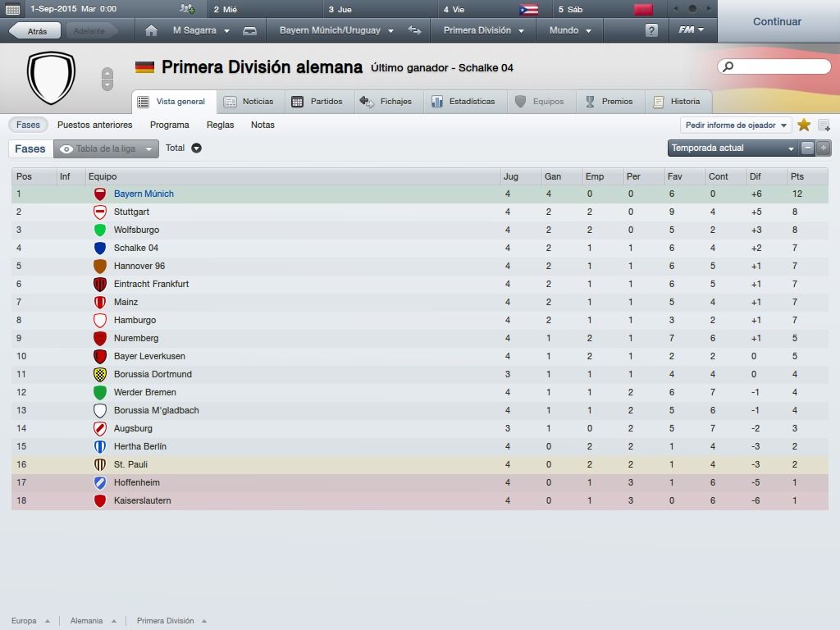Viewport: 840px width, 630px height.
Task: Click the plus button beside Temporada actual
Action: (824, 148)
